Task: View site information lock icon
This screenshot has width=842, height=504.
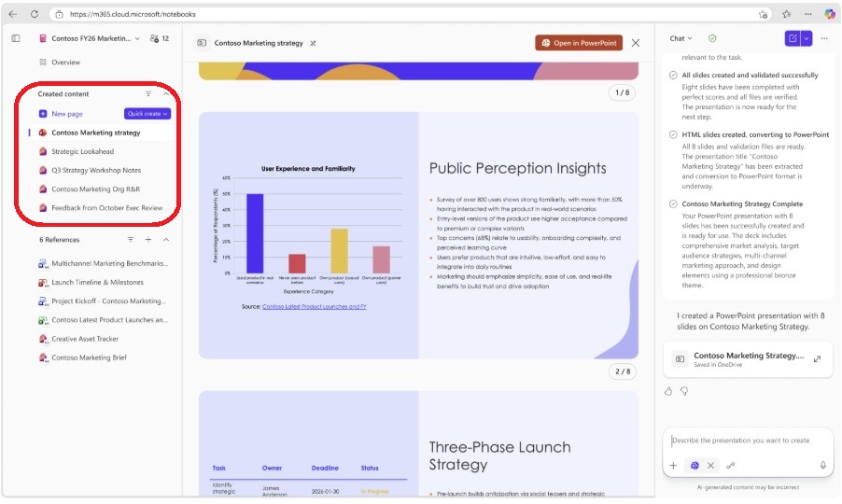Action: tap(59, 15)
